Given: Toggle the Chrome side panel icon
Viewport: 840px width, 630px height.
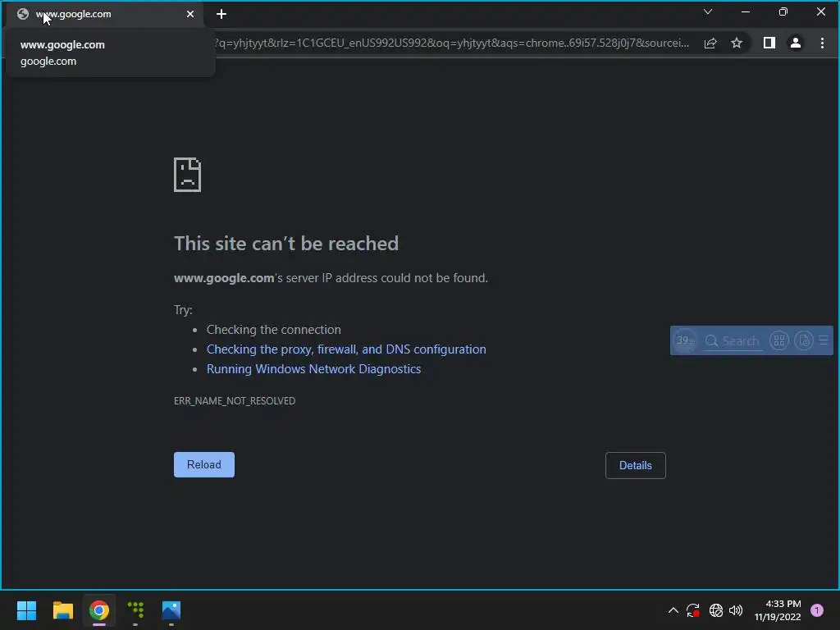Looking at the screenshot, I should click(769, 43).
